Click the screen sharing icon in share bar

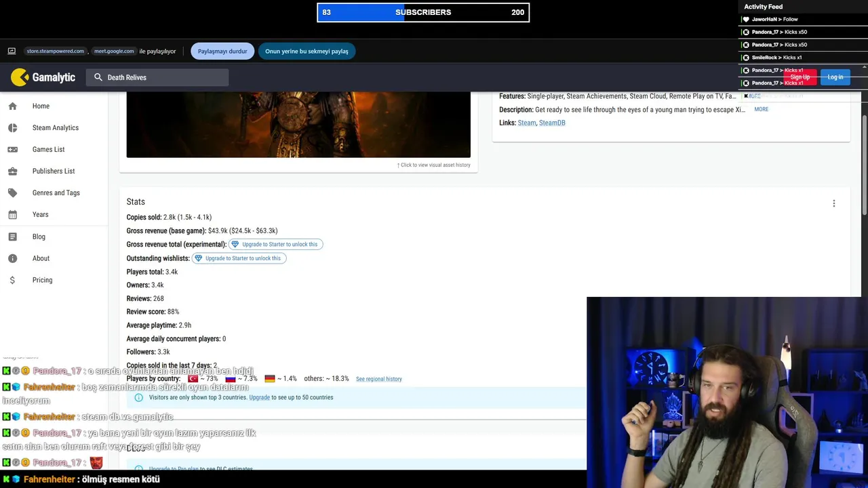[12, 51]
